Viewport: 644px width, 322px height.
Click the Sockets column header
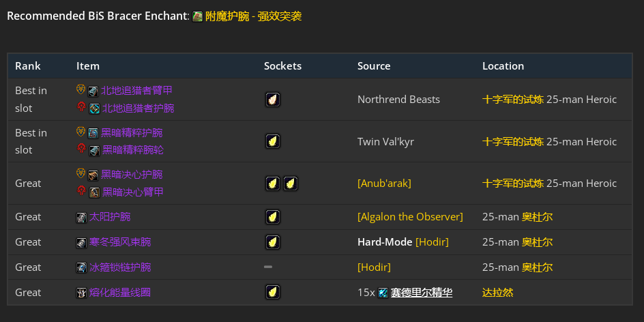[x=282, y=66]
